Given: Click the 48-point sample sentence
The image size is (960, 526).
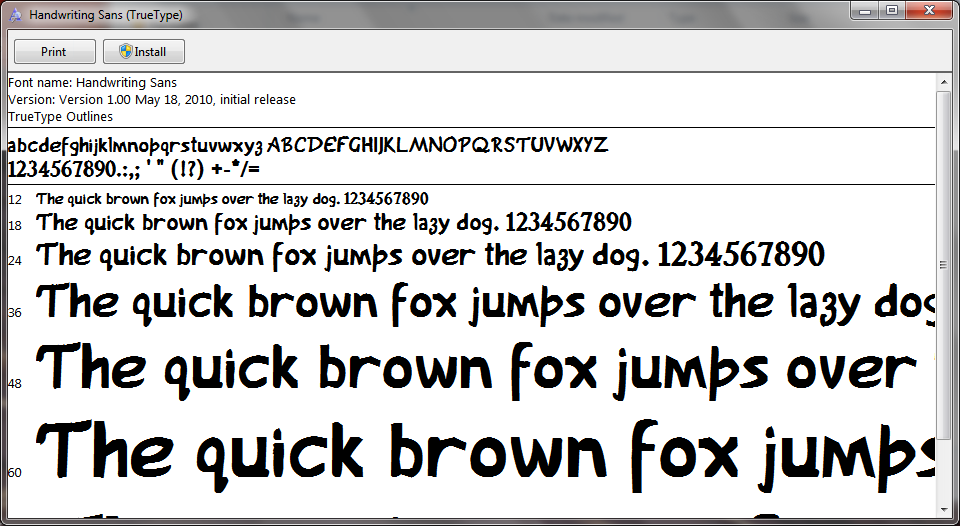Looking at the screenshot, I should pyautogui.click(x=477, y=371).
